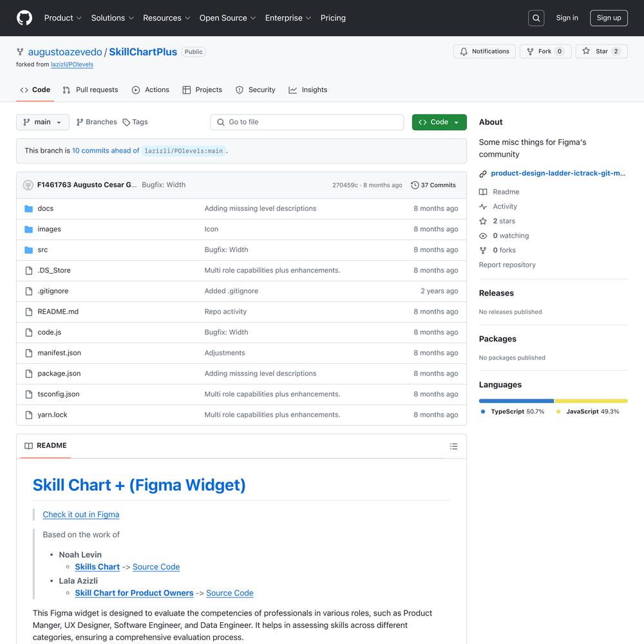The height and width of the screenshot is (644, 644).
Task: Click the book icon beside Readme
Action: pyautogui.click(x=483, y=192)
